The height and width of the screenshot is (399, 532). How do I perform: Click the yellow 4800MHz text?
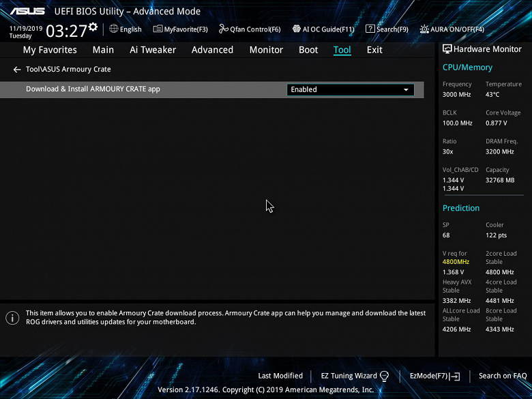click(456, 262)
